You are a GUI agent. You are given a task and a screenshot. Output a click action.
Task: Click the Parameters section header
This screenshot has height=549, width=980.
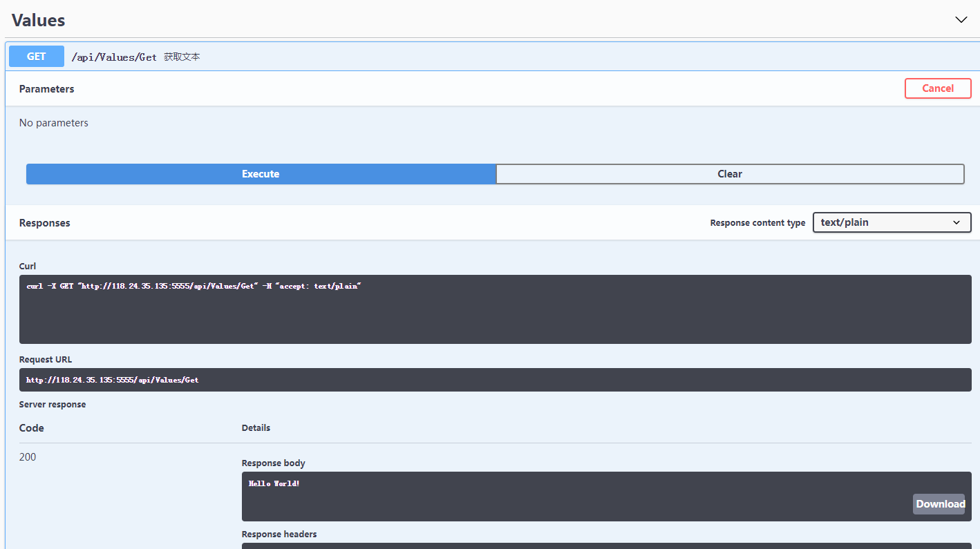[47, 89]
